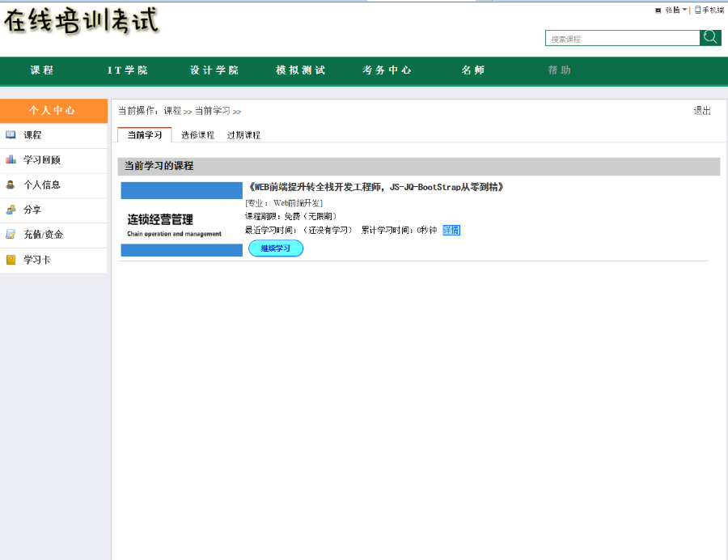Open the 连锁经营管理 course thumbnail

point(182,219)
